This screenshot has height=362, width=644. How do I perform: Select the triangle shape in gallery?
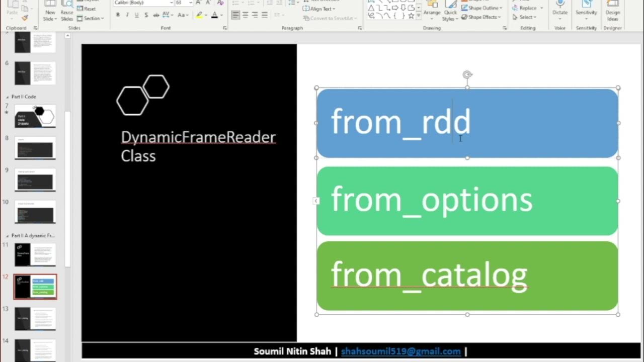pos(371,8)
